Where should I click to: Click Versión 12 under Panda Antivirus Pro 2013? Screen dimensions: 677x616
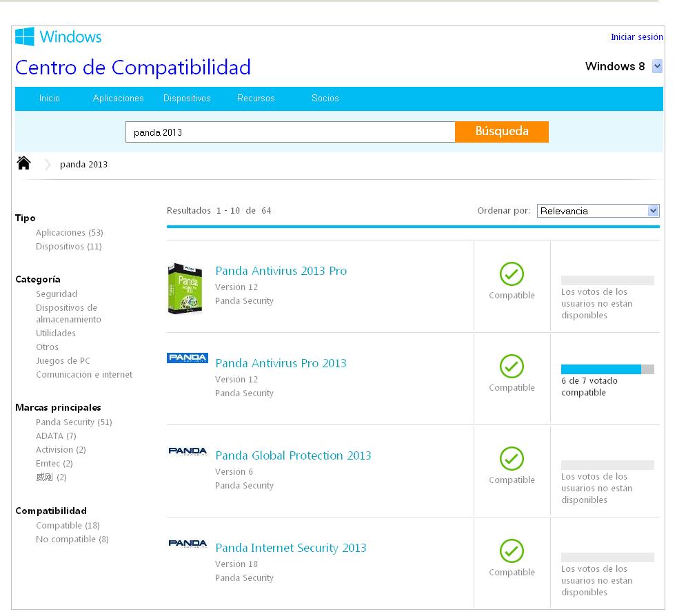click(x=236, y=380)
